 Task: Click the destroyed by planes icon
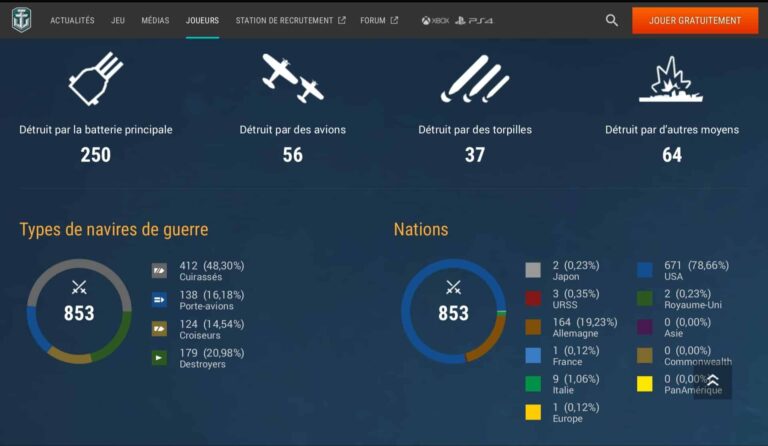pyautogui.click(x=292, y=79)
